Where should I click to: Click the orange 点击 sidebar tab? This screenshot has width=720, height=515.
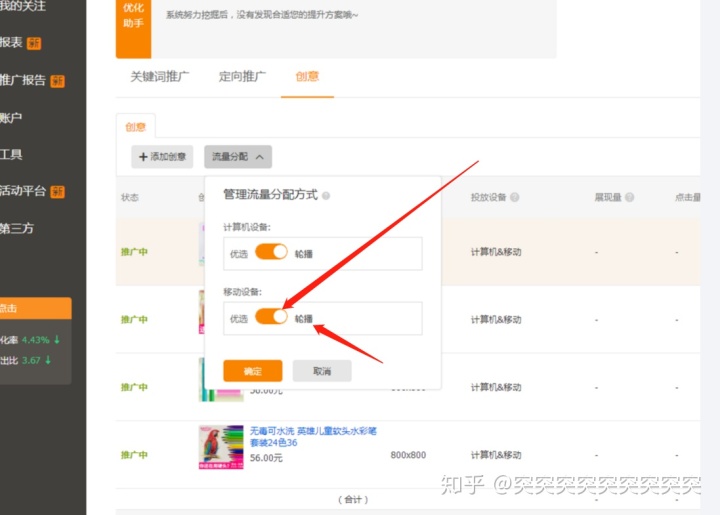tap(35, 308)
